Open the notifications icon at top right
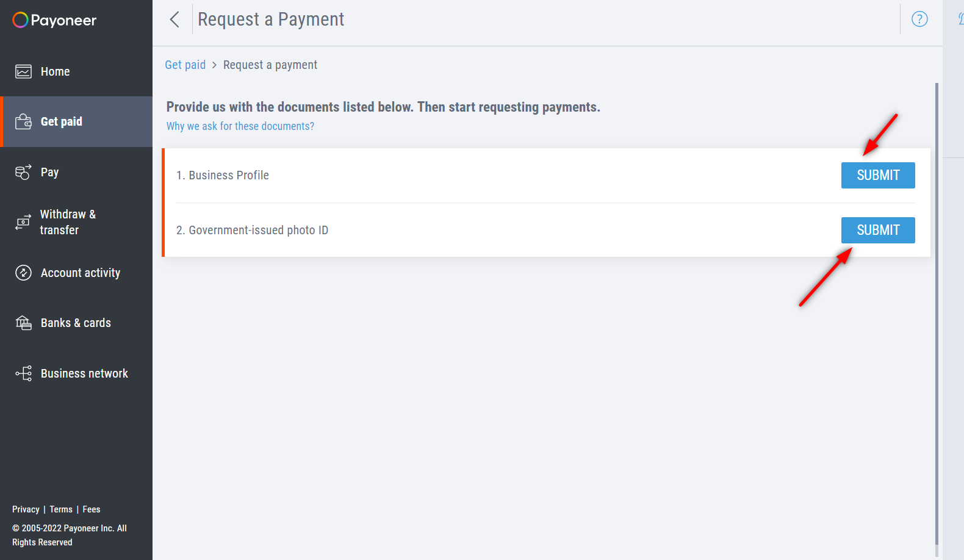 [959, 19]
